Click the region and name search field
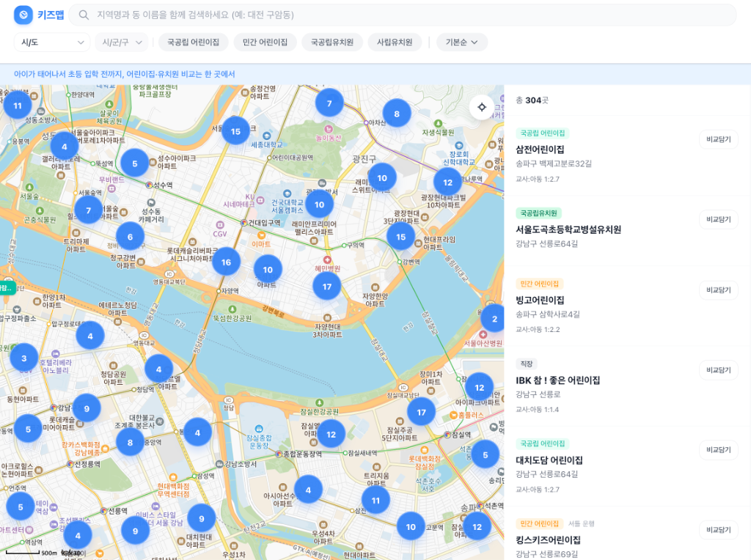 pyautogui.click(x=411, y=15)
